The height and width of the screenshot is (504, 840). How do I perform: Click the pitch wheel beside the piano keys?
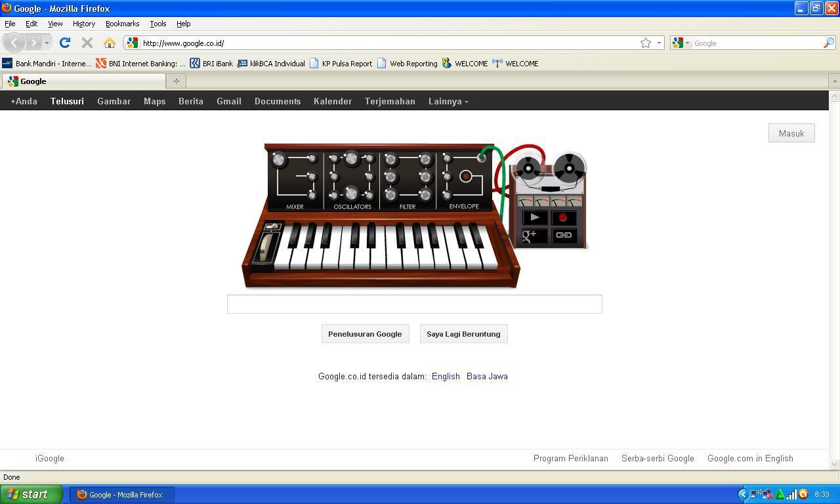266,248
